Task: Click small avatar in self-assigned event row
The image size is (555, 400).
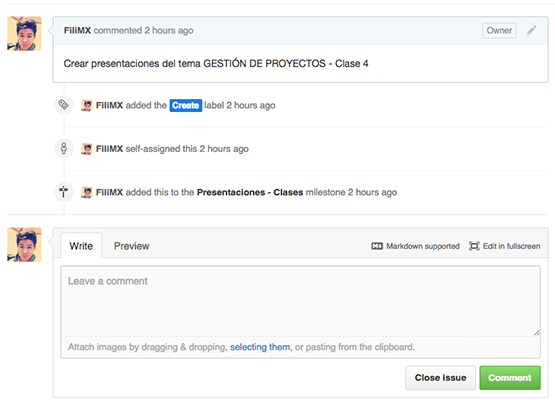Action: 87,149
